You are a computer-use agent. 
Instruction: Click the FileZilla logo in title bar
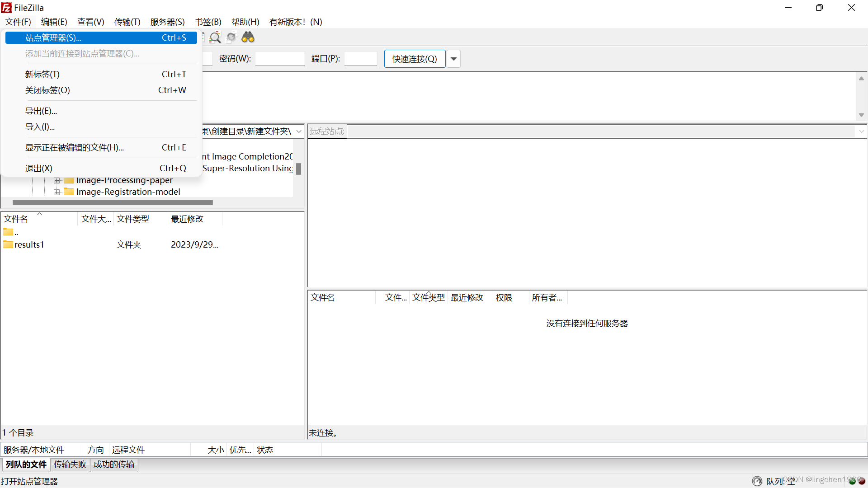(x=6, y=8)
